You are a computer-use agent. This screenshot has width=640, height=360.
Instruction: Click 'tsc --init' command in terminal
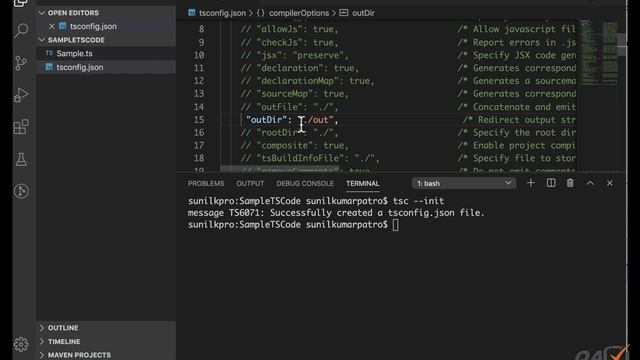418,201
